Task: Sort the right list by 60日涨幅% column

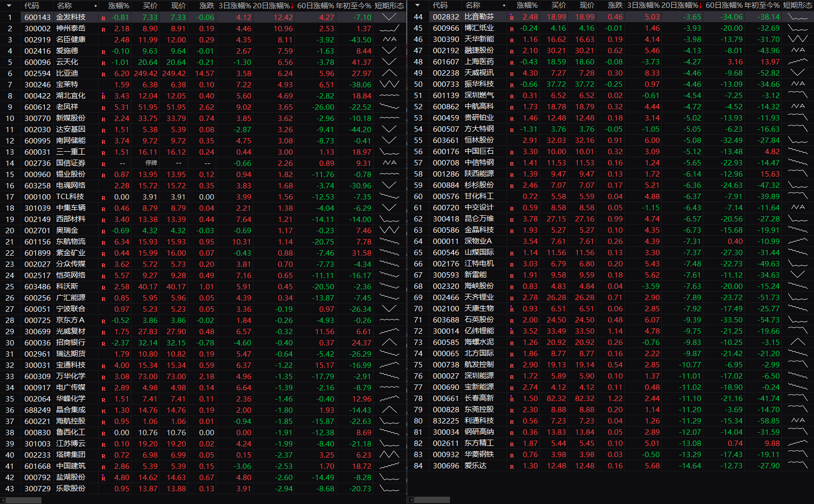Action: 724,5
